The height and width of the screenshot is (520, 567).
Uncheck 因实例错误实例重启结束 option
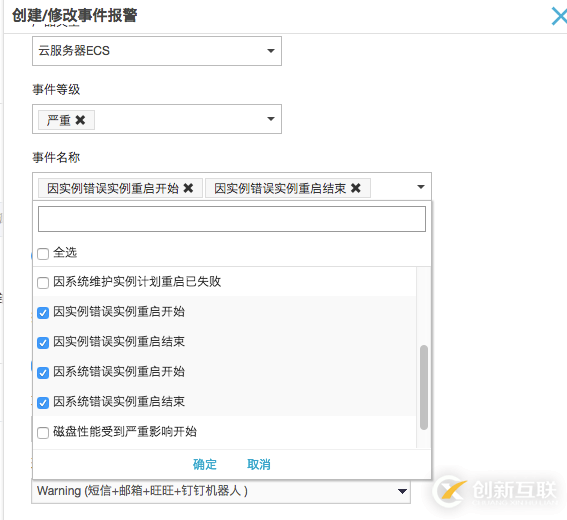pyautogui.click(x=43, y=342)
